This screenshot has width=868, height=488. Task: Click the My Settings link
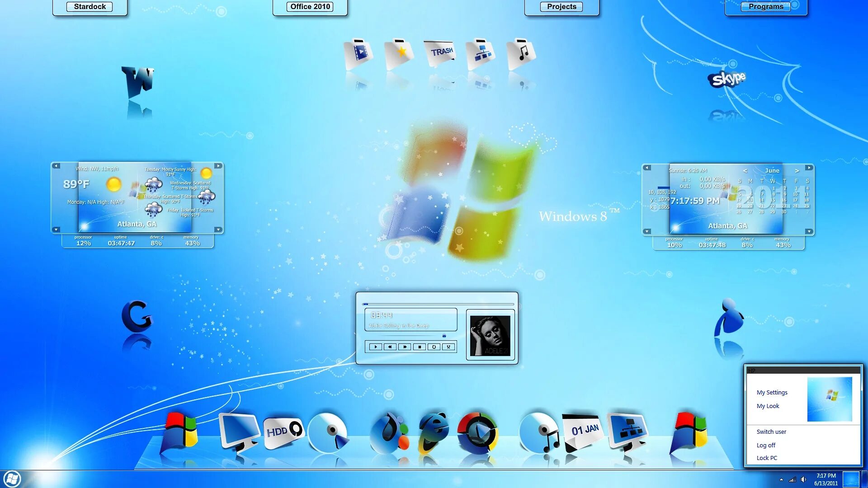coord(772,392)
